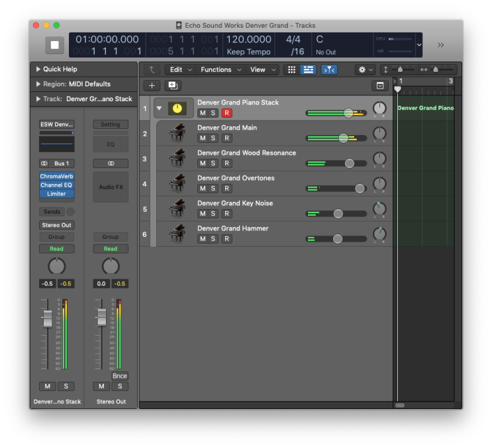Click the Denver Grand Main piano icon
The image size is (492, 448).
tap(177, 133)
